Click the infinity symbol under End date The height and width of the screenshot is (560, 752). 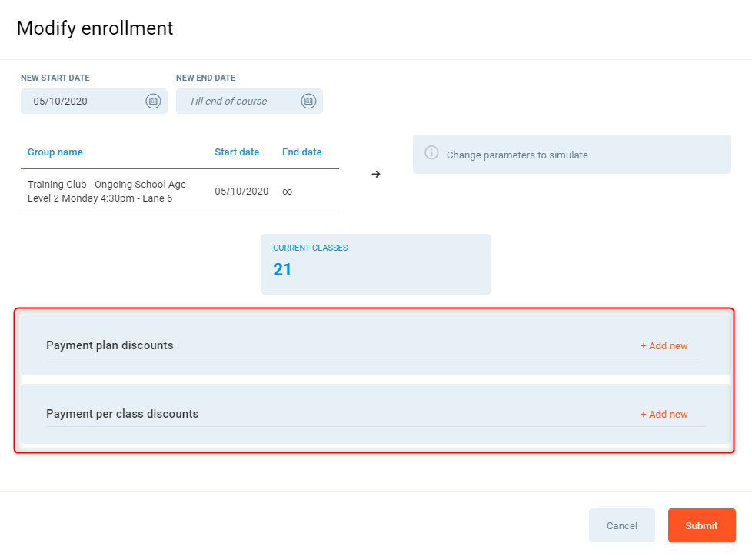pyautogui.click(x=287, y=192)
